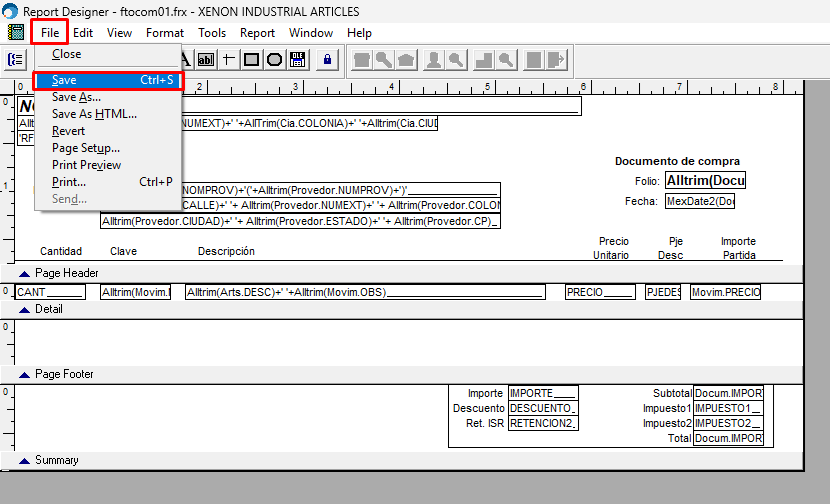
Task: Select the 'Descripción' column label
Action: click(x=226, y=251)
